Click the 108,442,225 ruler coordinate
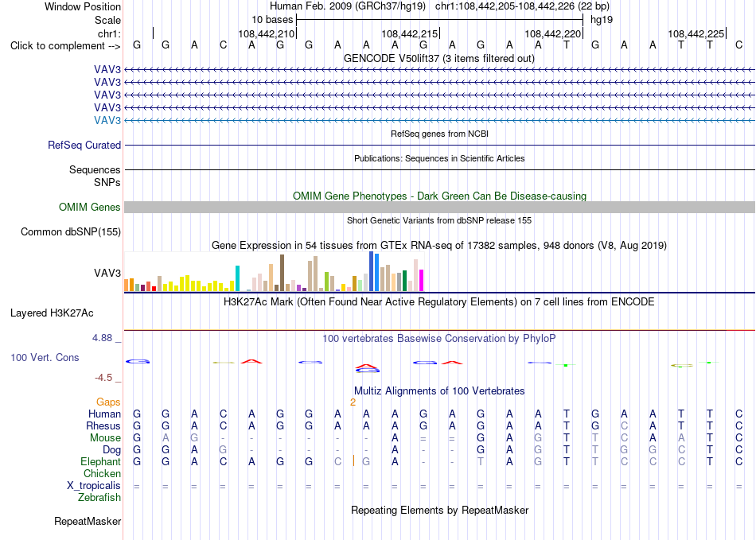Image resolution: width=756 pixels, height=540 pixels. [x=696, y=33]
